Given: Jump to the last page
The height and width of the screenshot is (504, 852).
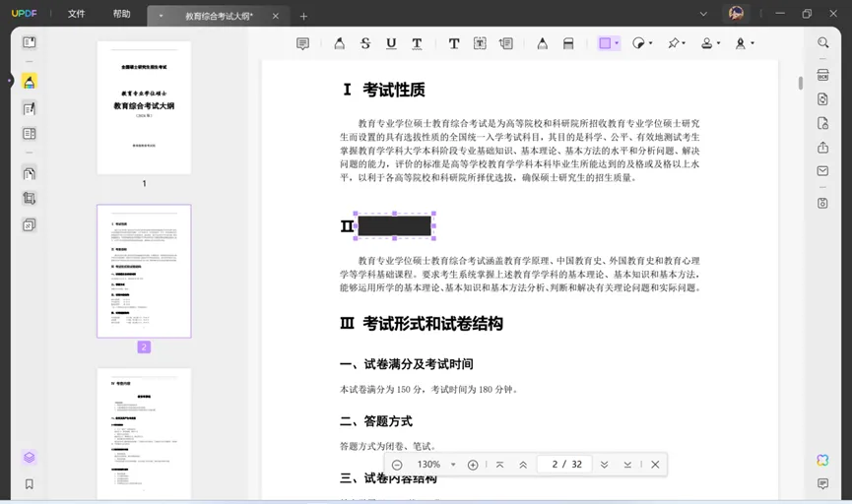Looking at the screenshot, I should coord(627,465).
